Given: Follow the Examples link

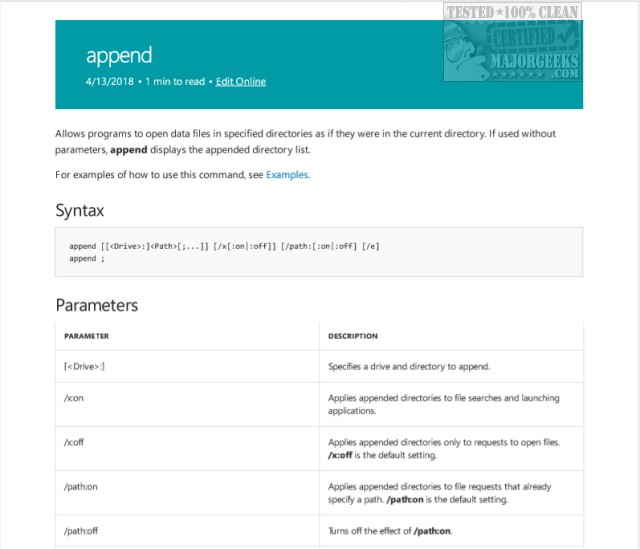Looking at the screenshot, I should click(287, 175).
